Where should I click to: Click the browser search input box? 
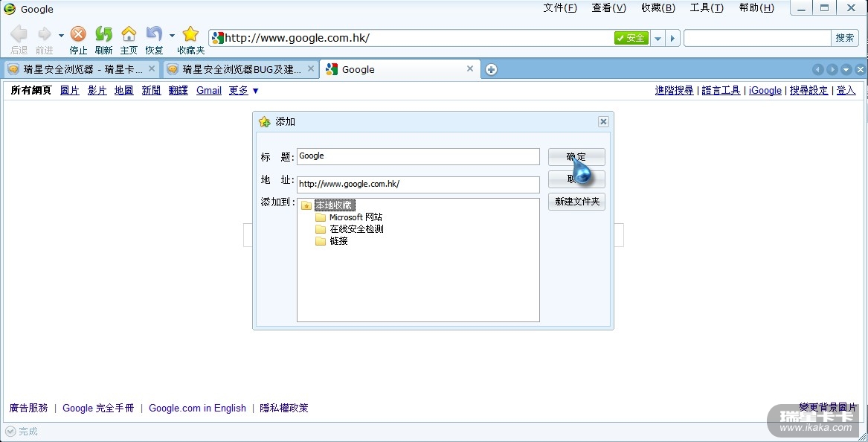757,38
